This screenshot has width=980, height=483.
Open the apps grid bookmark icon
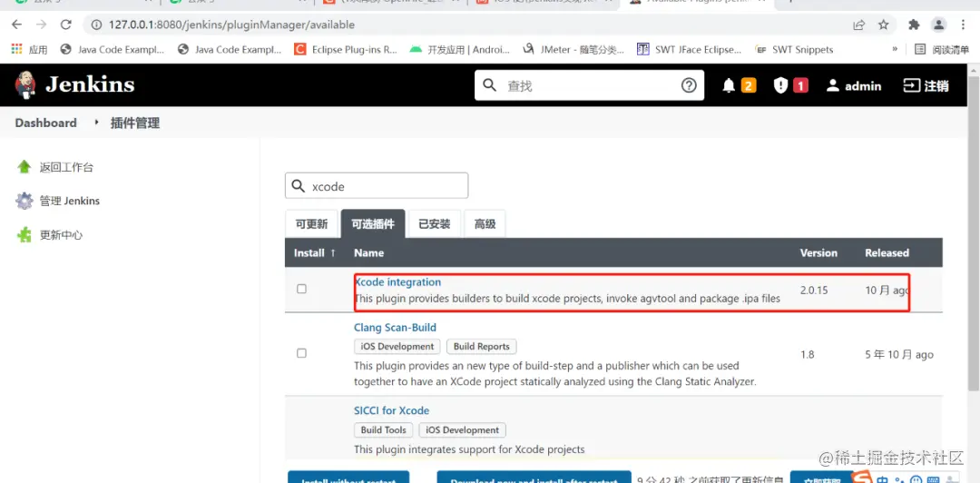[x=17, y=49]
